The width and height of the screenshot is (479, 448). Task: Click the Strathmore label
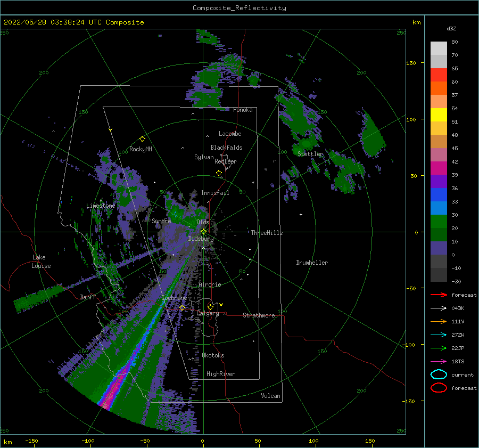point(259,315)
